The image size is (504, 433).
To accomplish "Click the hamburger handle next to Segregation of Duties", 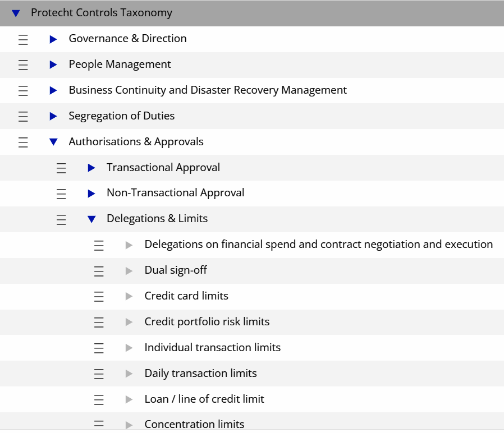I will [x=23, y=117].
